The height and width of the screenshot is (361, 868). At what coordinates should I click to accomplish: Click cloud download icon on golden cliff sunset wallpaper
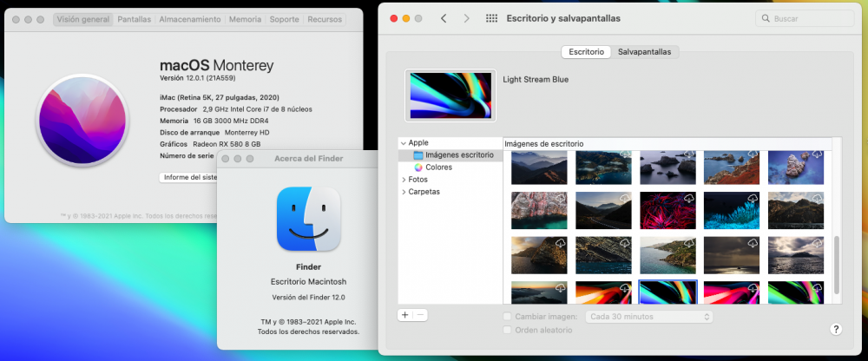click(x=561, y=242)
